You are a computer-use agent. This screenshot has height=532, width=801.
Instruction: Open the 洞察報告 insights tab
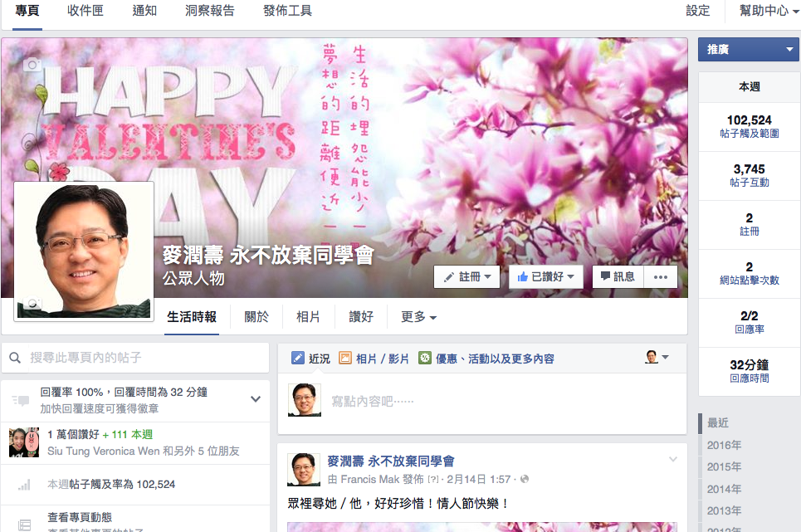point(210,11)
